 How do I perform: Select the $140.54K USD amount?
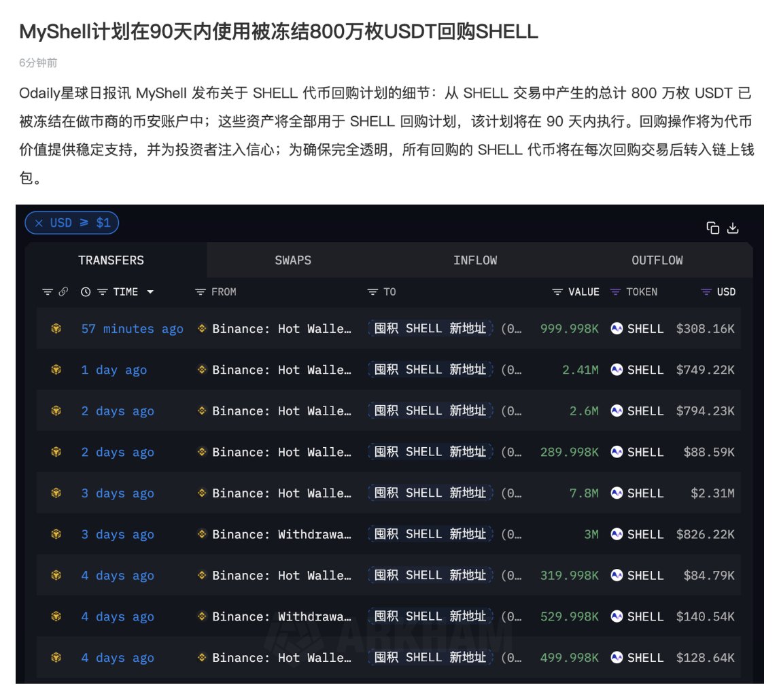click(x=705, y=617)
